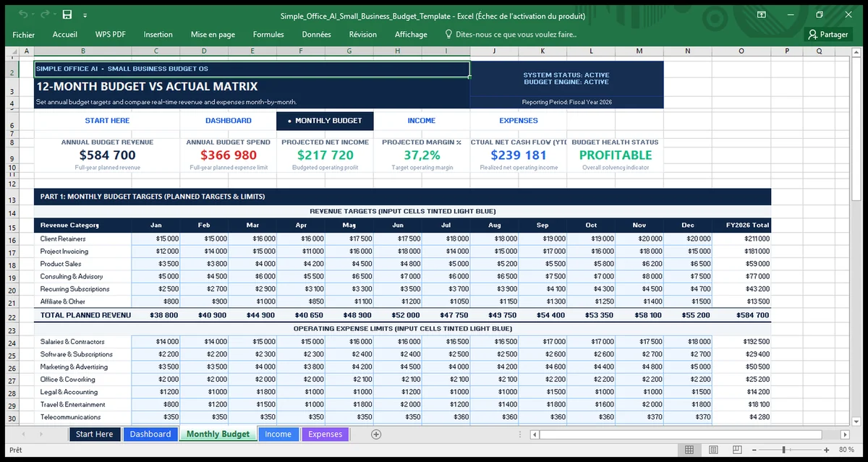868x462 pixels.
Task: Open the Dashboard sheet tab
Action: tap(150, 434)
